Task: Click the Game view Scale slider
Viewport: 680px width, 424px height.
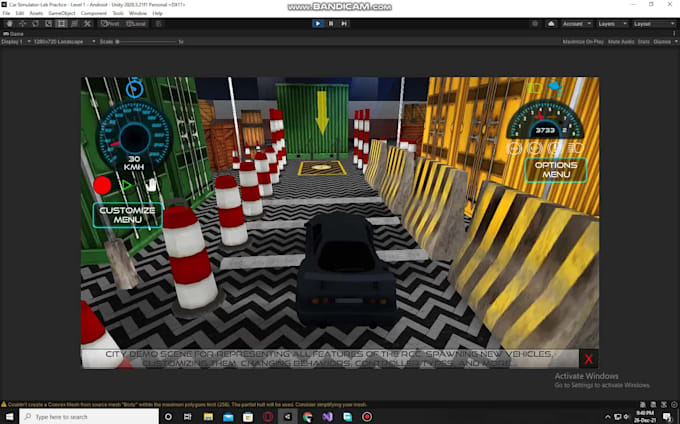Action: (x=147, y=42)
